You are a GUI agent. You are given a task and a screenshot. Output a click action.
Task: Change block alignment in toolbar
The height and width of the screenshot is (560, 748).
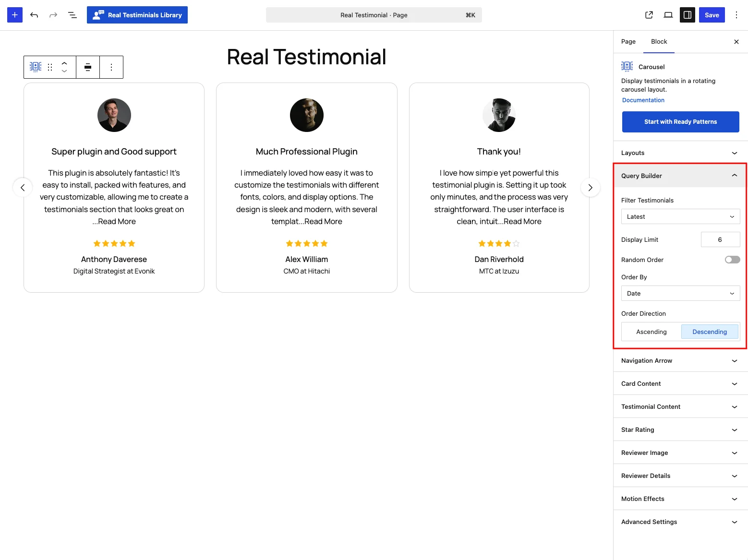[88, 67]
